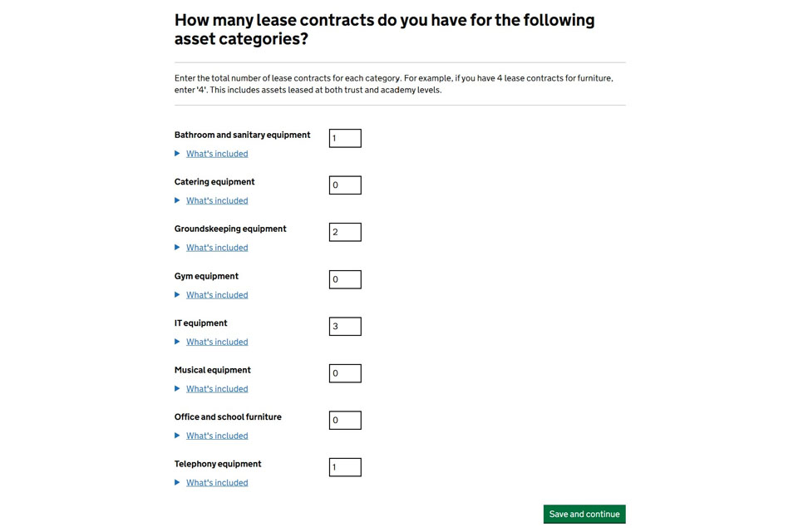Viewport: 798px width, 532px height.
Task: Show 'What's included' for Gym equipment
Action: click(217, 295)
